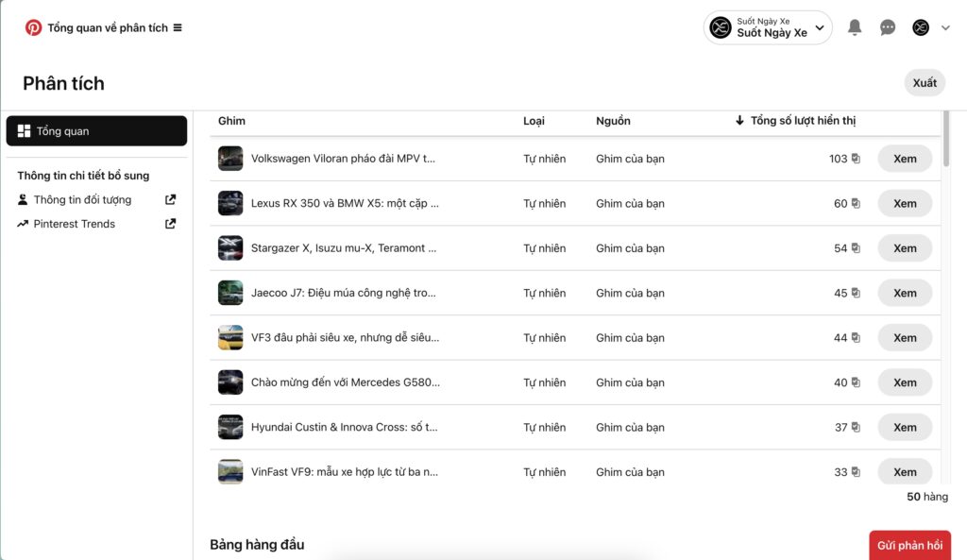
Task: Click the profile avatar in the header
Action: point(921,27)
